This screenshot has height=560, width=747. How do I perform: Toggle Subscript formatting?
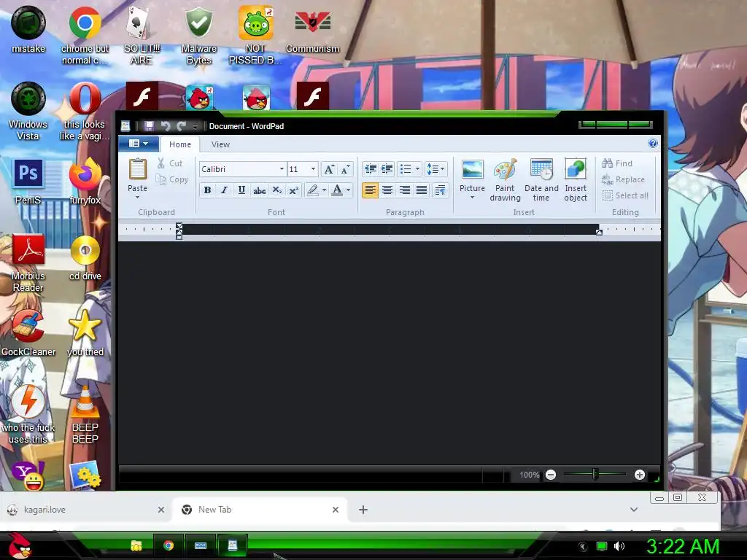[x=276, y=190]
